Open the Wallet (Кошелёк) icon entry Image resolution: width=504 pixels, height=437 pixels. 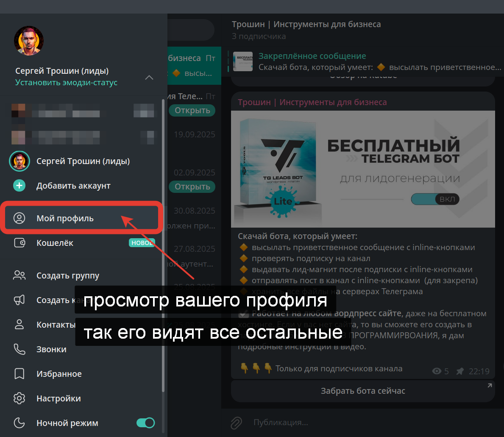point(19,243)
